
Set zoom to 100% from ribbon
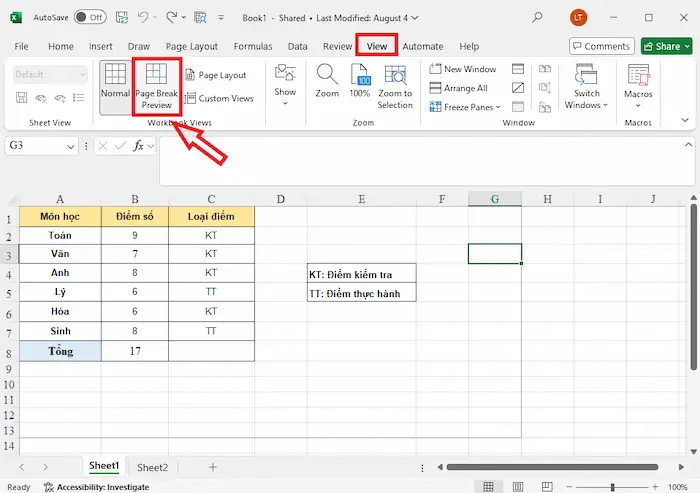click(x=360, y=81)
